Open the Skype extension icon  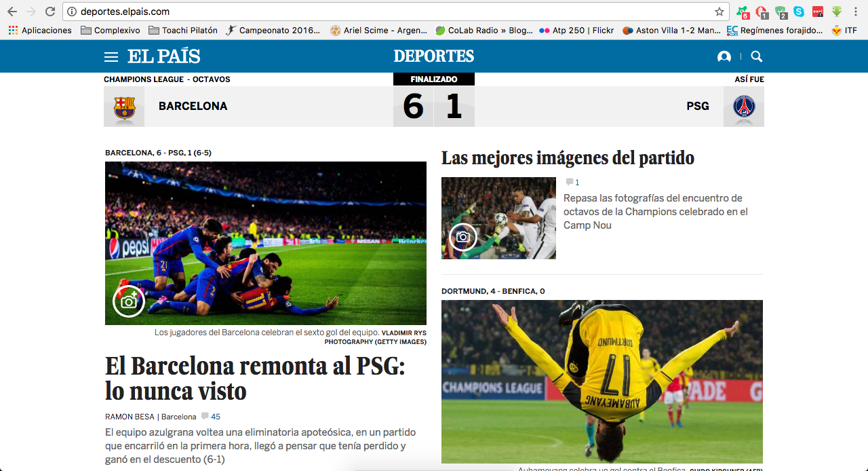[799, 12]
